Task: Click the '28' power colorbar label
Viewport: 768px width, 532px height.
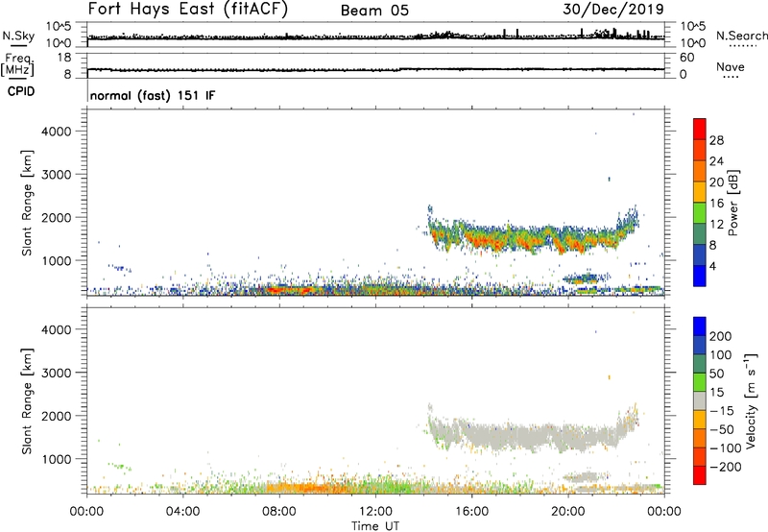Action: point(716,140)
